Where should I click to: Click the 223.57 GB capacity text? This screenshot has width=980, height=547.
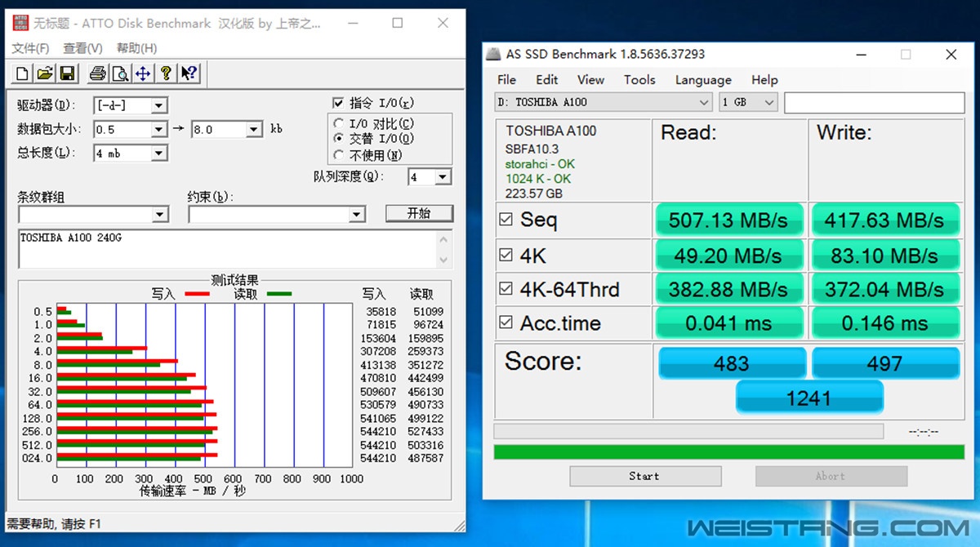click(534, 193)
